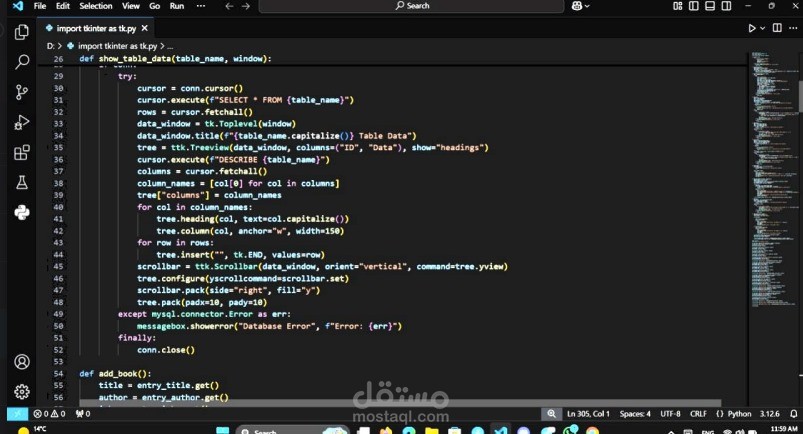This screenshot has width=803, height=434.
Task: Go forward with the right arrow
Action: tap(246, 6)
